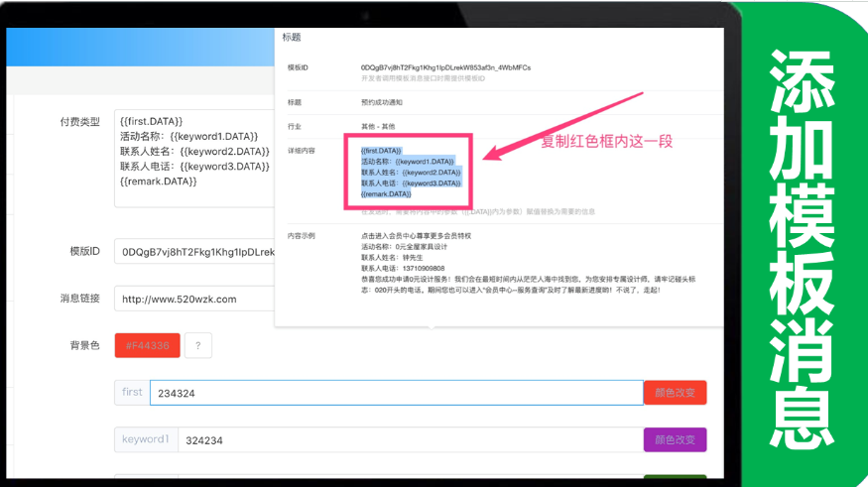Click the 'keyword1' label addon
The image size is (868, 487).
click(x=146, y=439)
